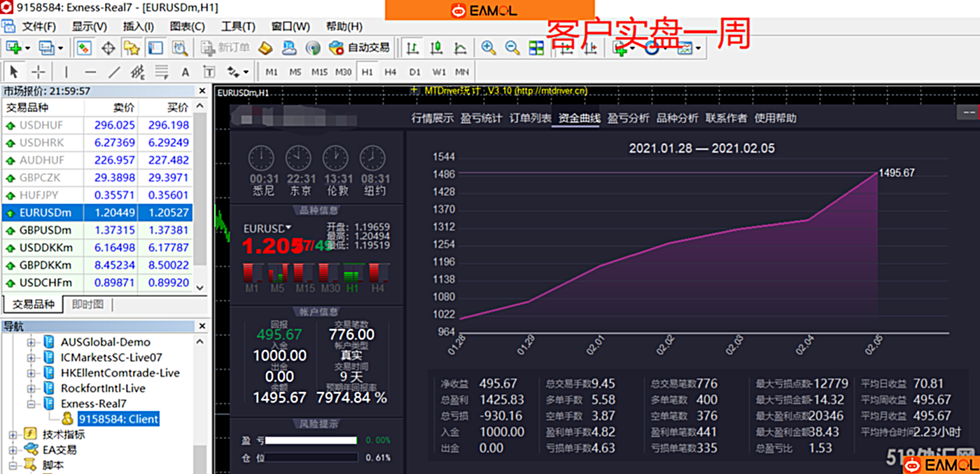
Task: Select the 9158584: Client account
Action: [x=118, y=419]
